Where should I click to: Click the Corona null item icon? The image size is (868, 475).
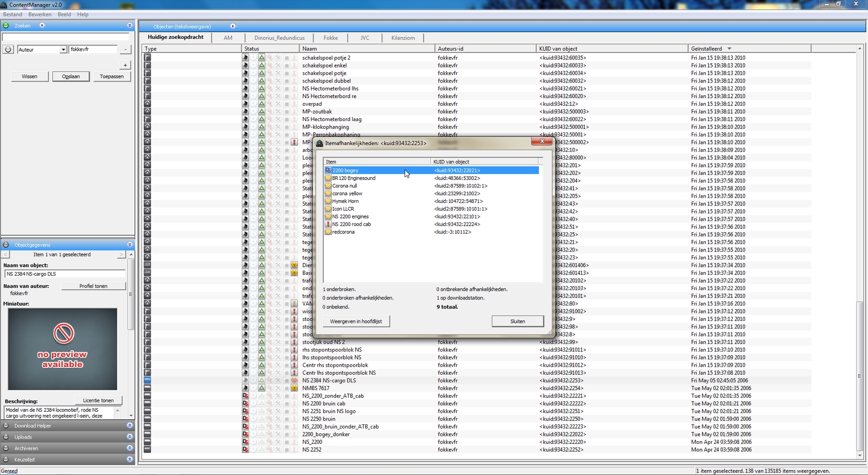[x=328, y=186]
